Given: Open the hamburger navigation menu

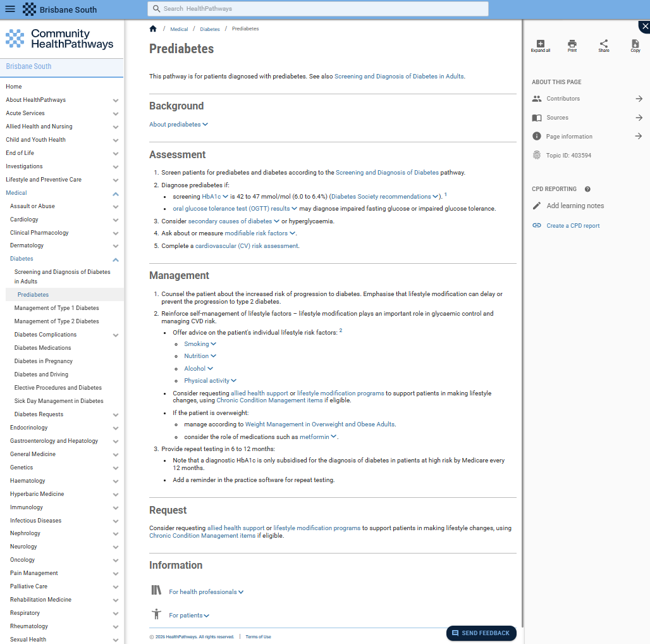Looking at the screenshot, I should (x=10, y=9).
